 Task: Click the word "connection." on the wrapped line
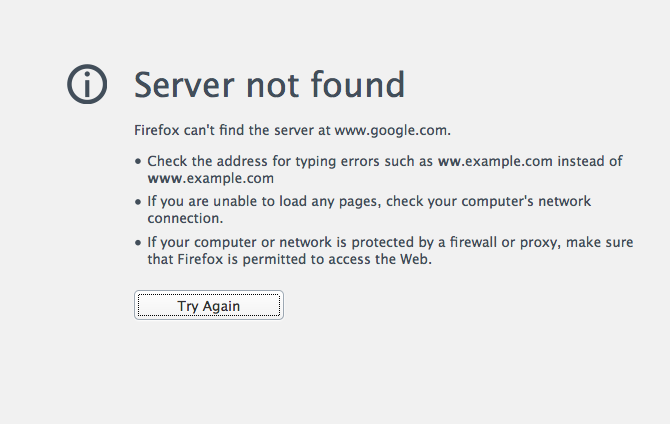[x=185, y=219]
